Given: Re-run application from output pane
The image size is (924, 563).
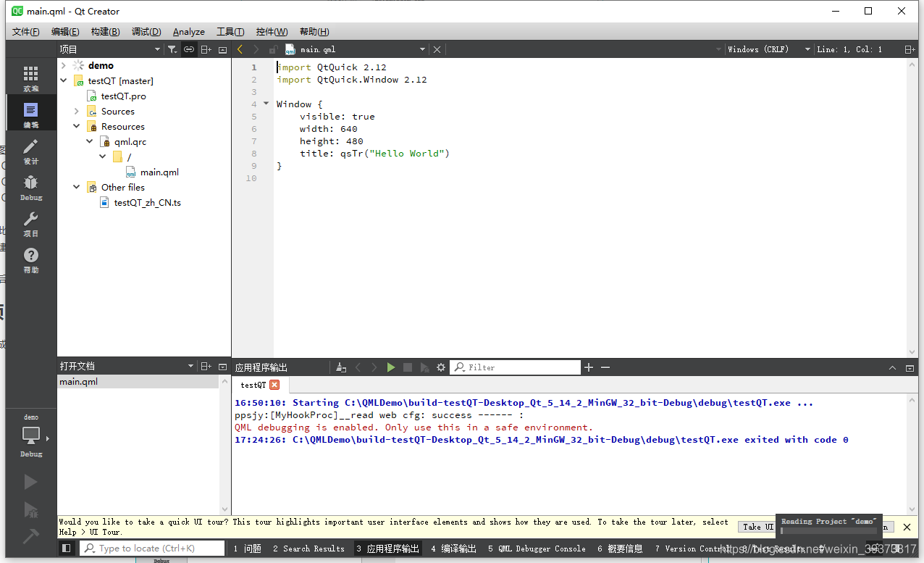Looking at the screenshot, I should click(391, 367).
